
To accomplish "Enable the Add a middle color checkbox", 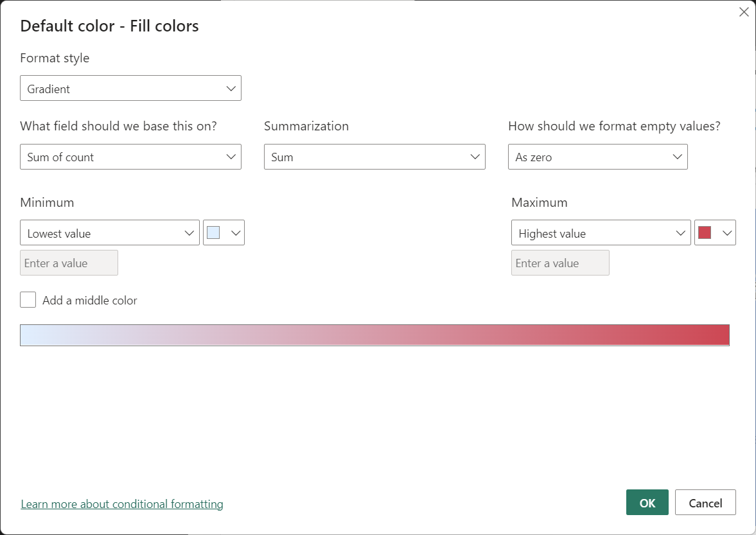I will tap(28, 300).
